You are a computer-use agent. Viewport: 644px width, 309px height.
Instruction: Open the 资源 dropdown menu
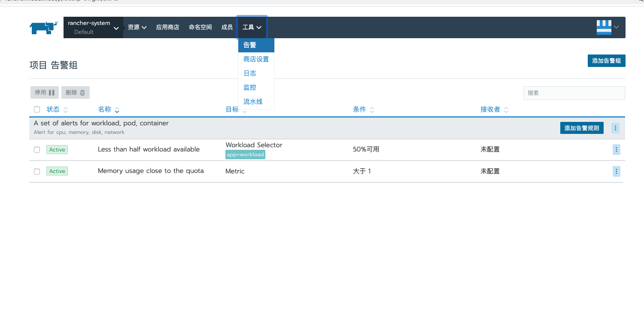137,27
